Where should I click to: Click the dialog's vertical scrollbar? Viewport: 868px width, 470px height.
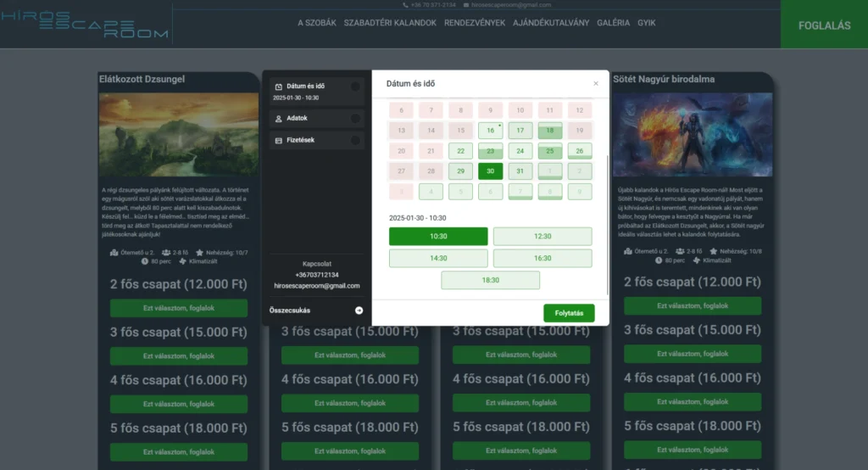pyautogui.click(x=607, y=225)
